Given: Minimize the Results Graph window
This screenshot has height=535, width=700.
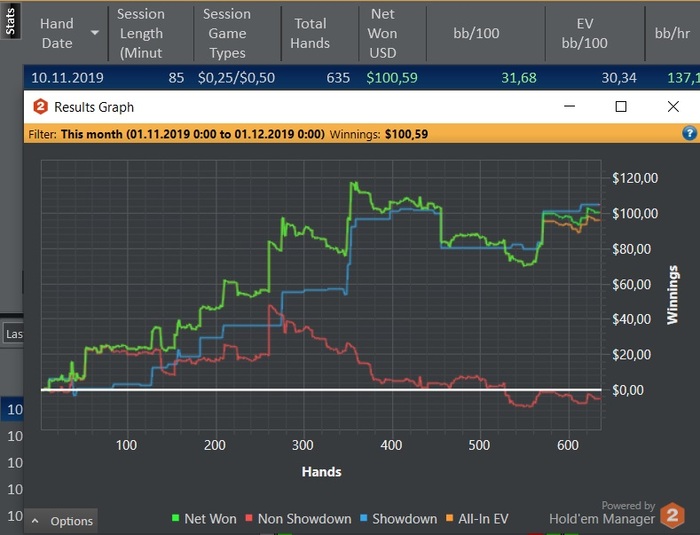Looking at the screenshot, I should point(569,106).
